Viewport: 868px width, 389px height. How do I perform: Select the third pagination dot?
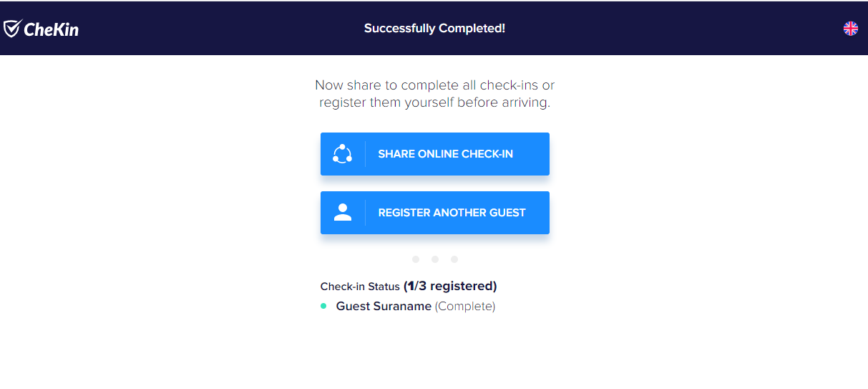[x=454, y=259]
